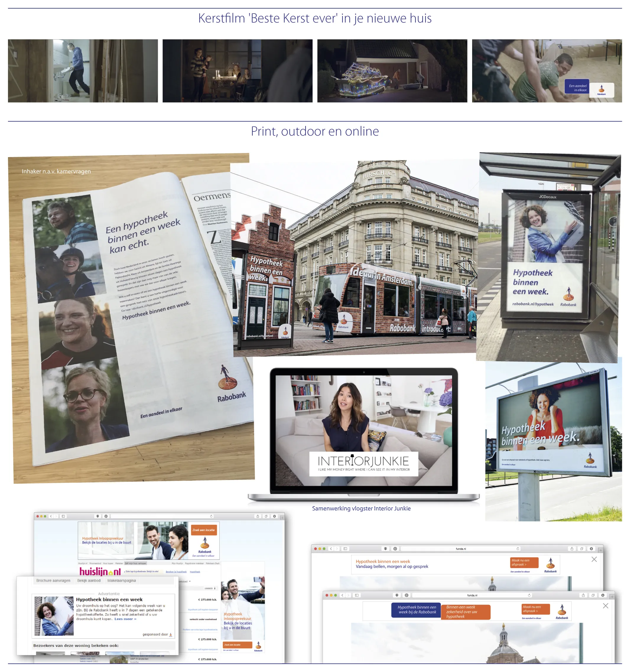This screenshot has height=672, width=637.
Task: Click Pinterest icon in lower funda.nl window
Action: [x=407, y=595]
